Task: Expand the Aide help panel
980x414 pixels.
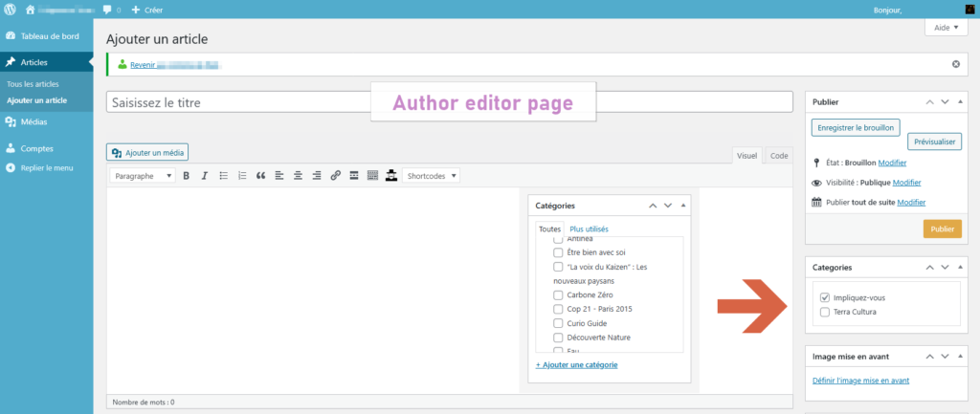Action: 945,28
